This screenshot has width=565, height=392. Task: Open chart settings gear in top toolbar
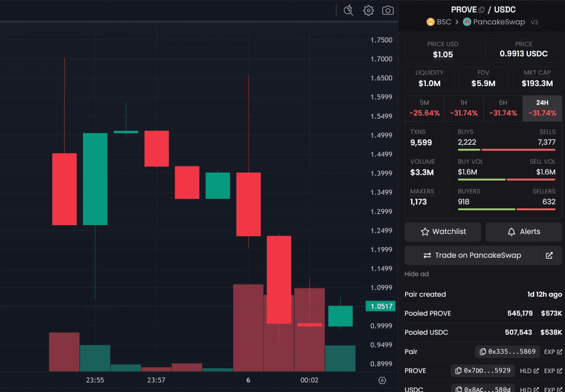coord(369,11)
